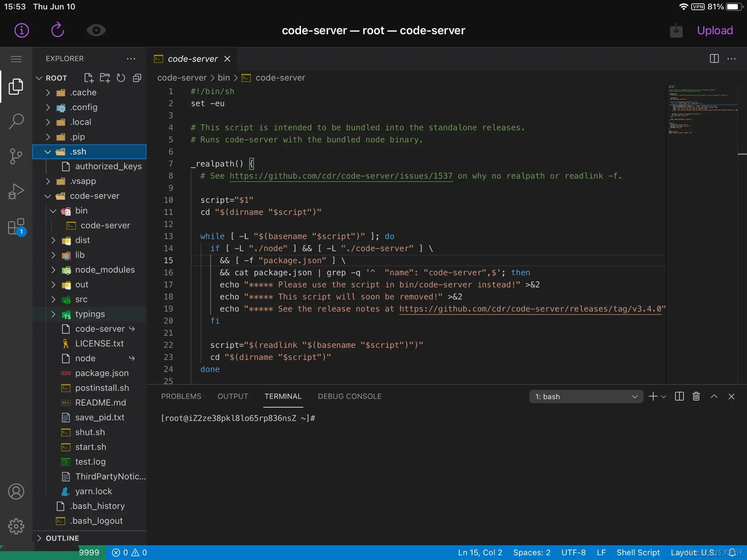The height and width of the screenshot is (560, 747).
Task: Open the Accounts icon
Action: (16, 492)
